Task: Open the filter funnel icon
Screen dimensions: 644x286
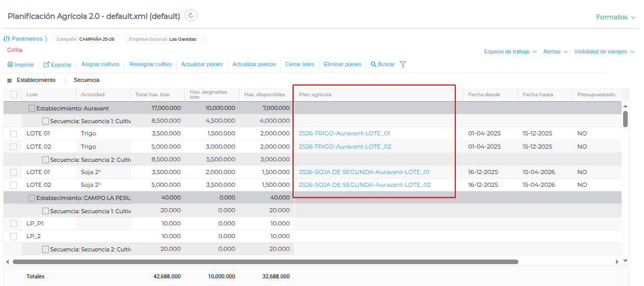Action: tap(403, 65)
